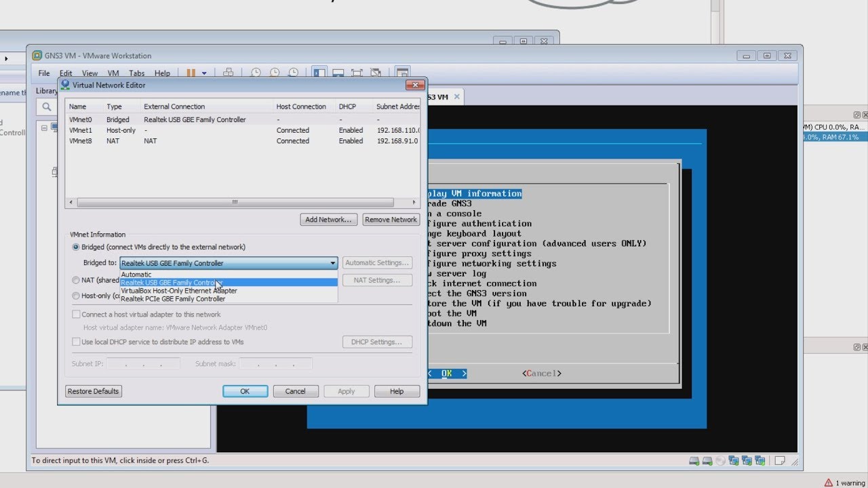Confirm with OK in Network Editor
868x488 pixels.
pyautogui.click(x=245, y=391)
